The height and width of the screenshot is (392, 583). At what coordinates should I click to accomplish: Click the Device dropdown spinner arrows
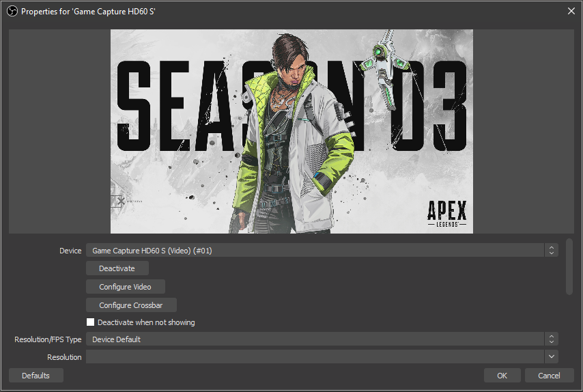(552, 251)
